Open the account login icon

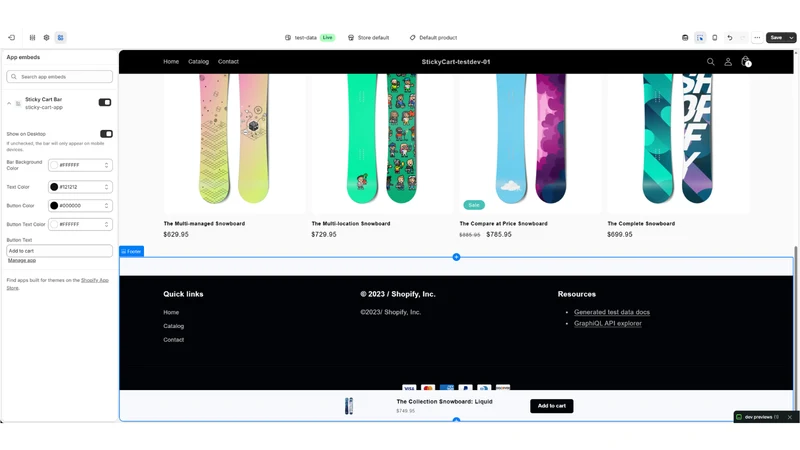click(x=728, y=62)
